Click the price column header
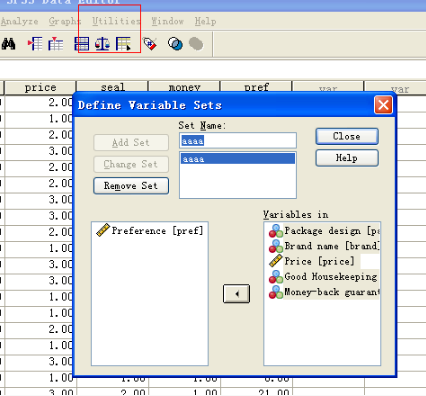This screenshot has width=426, height=396. click(x=40, y=88)
